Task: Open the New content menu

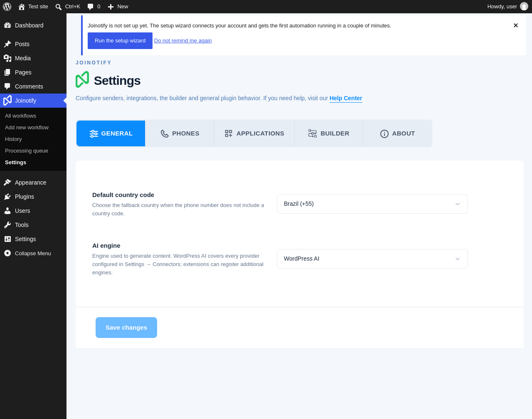Action: pos(118,7)
